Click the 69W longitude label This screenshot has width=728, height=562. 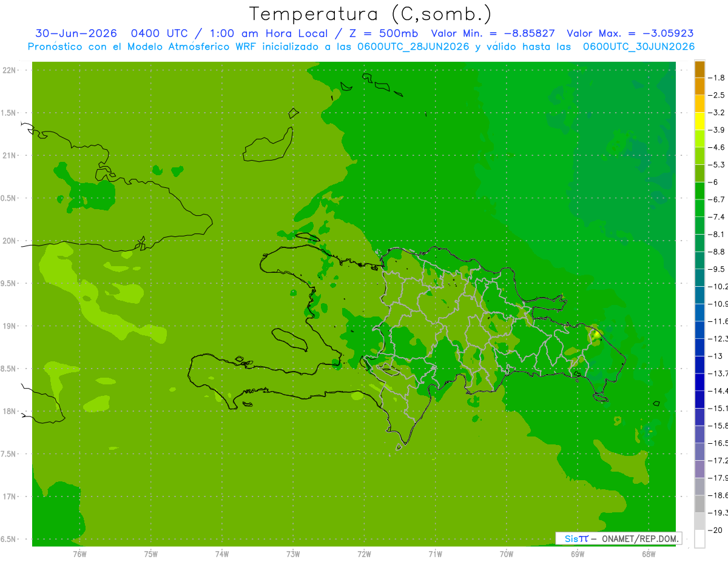(x=578, y=554)
